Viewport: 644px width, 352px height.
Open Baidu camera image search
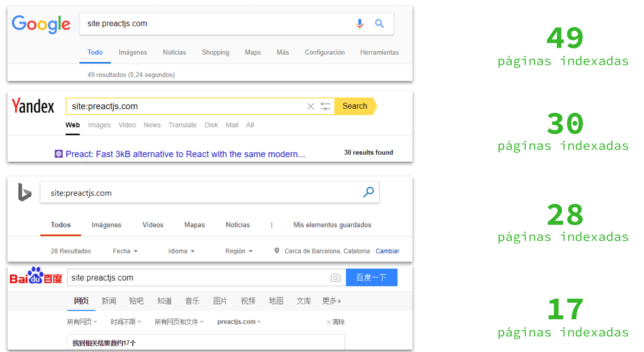click(336, 278)
